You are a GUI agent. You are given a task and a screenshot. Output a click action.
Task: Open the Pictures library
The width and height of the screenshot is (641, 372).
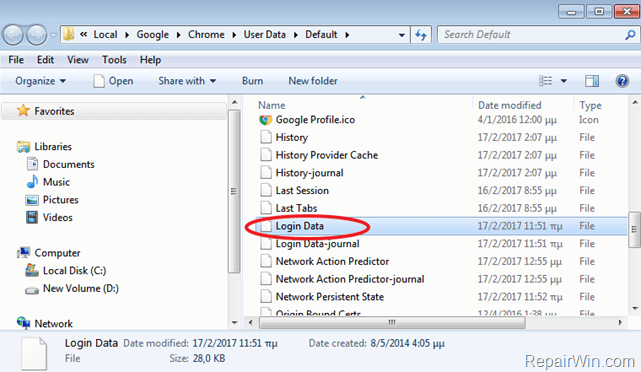[x=61, y=199]
